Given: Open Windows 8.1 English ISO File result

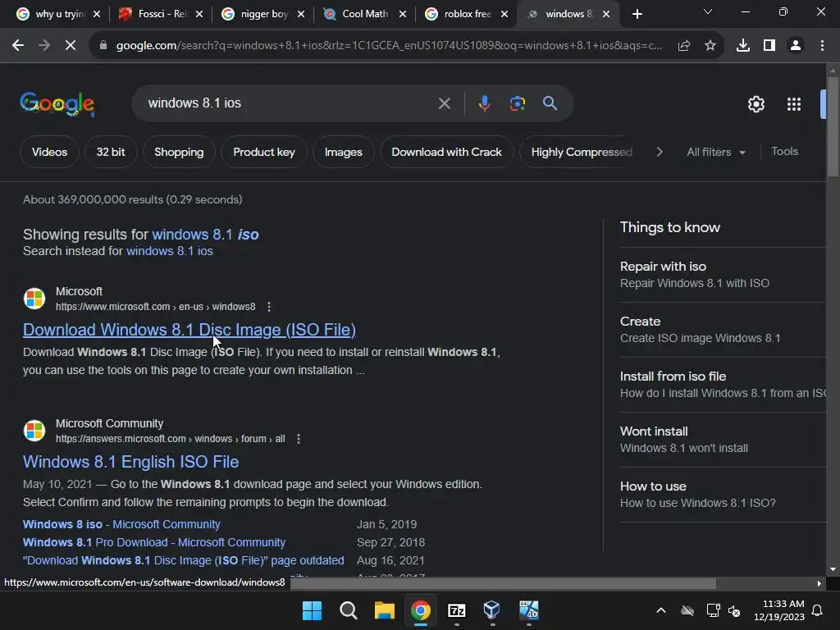Looking at the screenshot, I should pos(130,462).
